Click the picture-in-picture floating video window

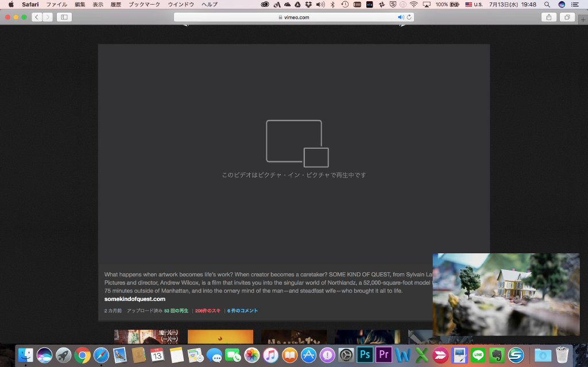click(506, 294)
